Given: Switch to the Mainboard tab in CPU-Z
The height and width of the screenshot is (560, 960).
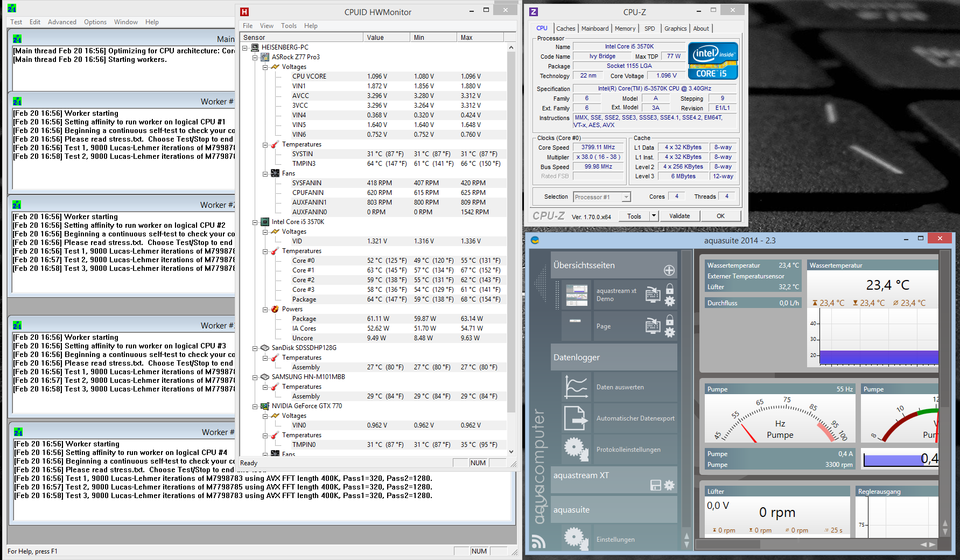Looking at the screenshot, I should pos(595,29).
